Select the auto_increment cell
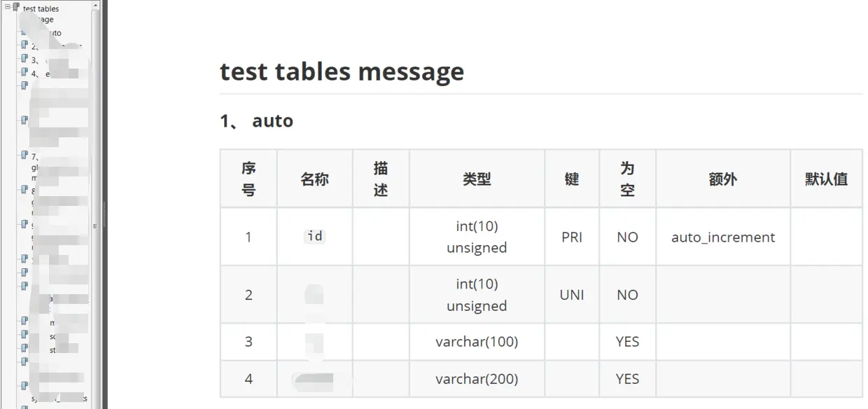The height and width of the screenshot is (409, 868). 723,237
